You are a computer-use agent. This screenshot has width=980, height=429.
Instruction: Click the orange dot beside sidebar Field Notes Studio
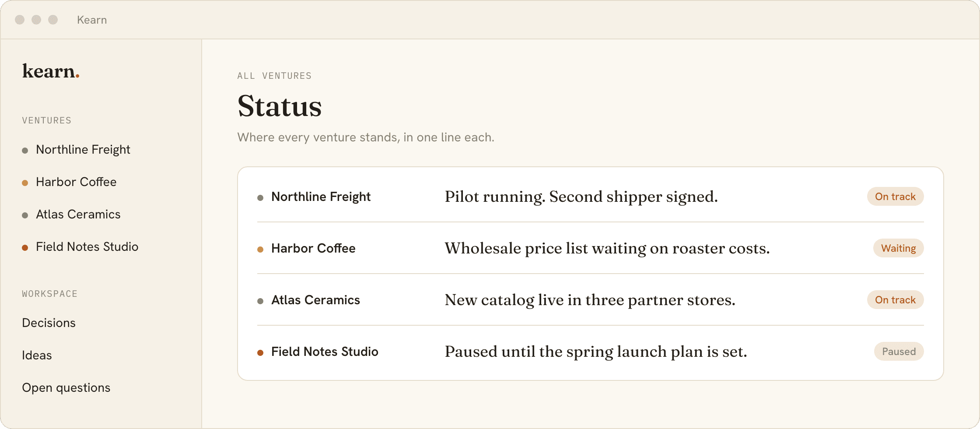tap(25, 248)
